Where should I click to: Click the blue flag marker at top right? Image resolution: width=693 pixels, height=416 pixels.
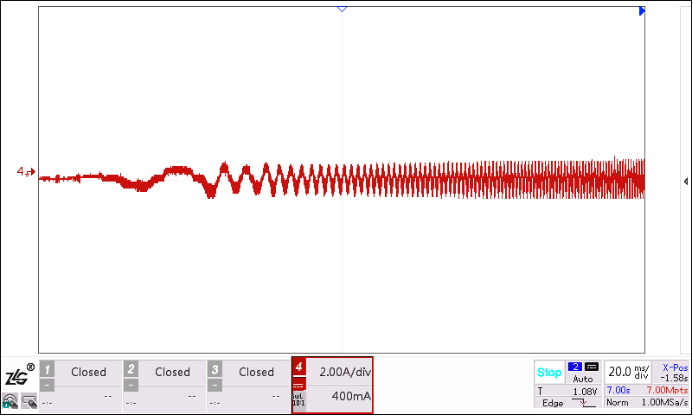click(642, 11)
